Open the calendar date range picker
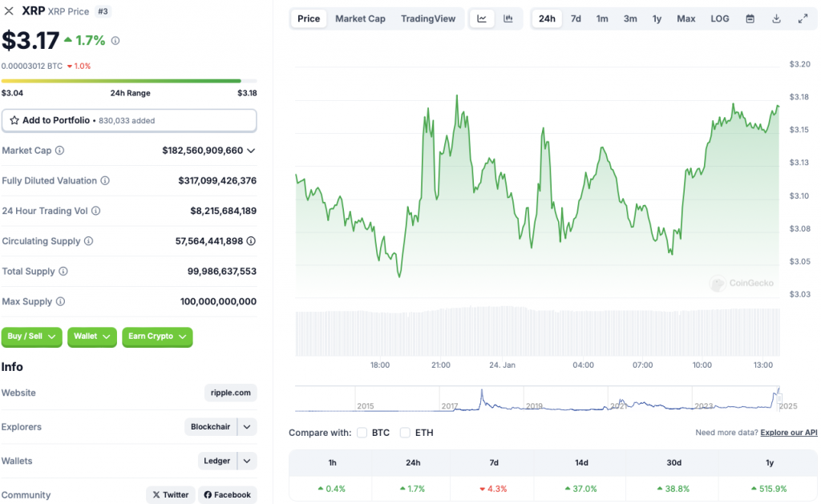 (750, 19)
